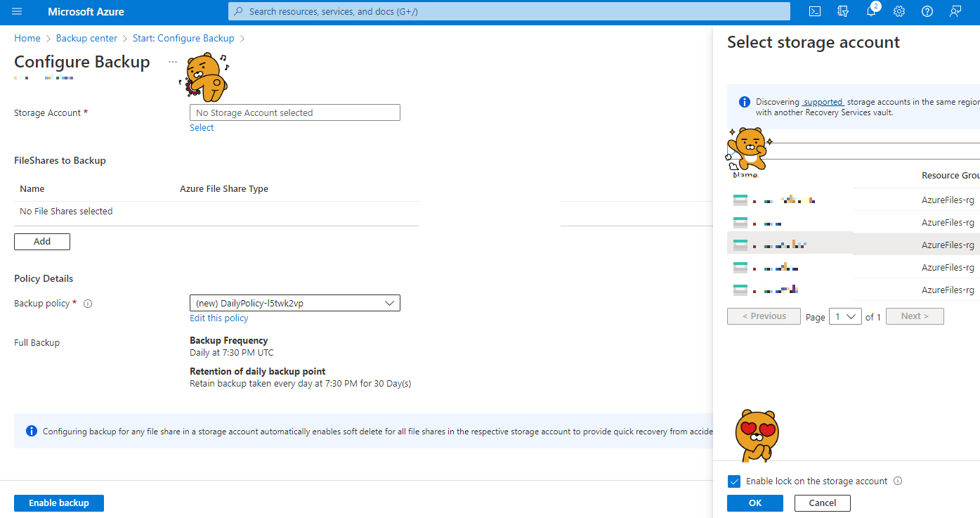This screenshot has height=518, width=980.
Task: Click the search magnifier icon in the search bar
Action: coord(239,12)
